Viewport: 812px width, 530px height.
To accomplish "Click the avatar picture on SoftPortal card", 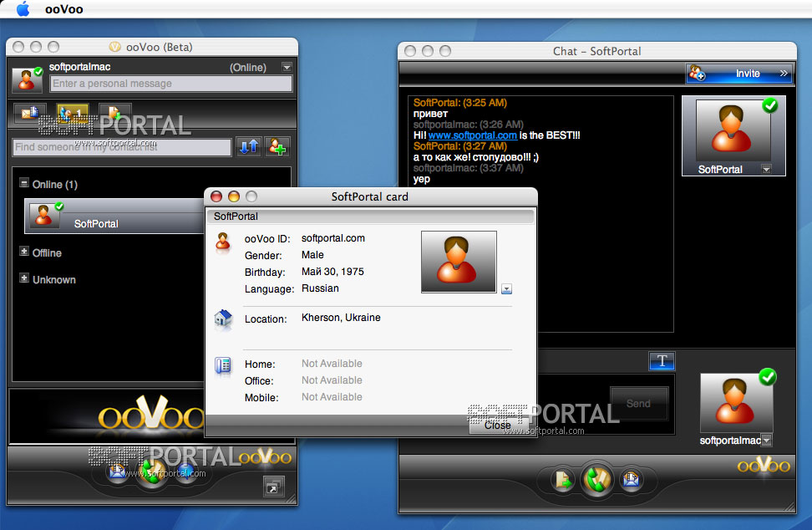I will [x=459, y=262].
